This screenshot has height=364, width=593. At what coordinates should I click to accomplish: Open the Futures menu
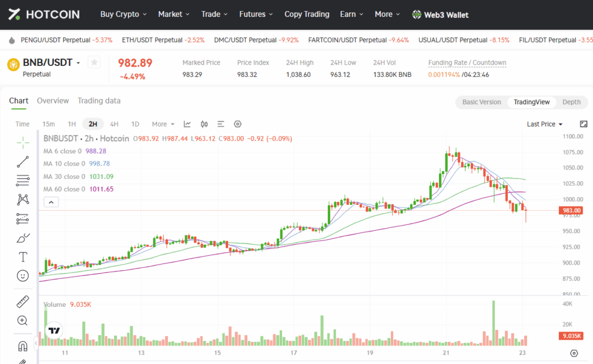255,14
